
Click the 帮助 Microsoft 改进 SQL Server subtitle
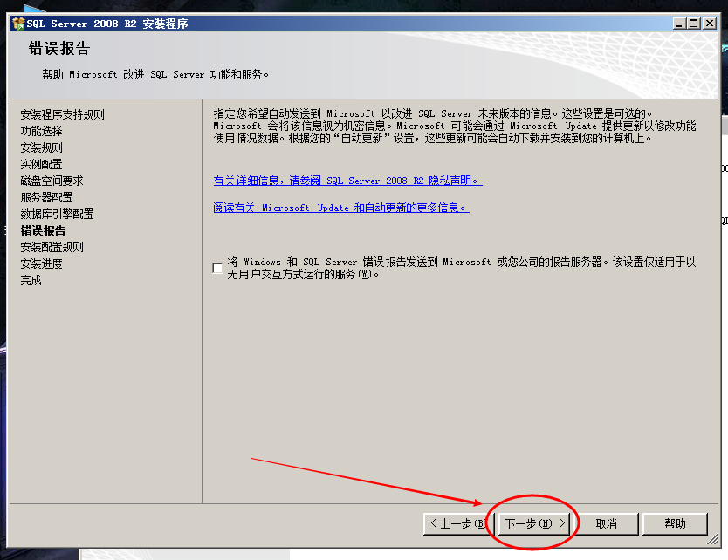click(155, 74)
